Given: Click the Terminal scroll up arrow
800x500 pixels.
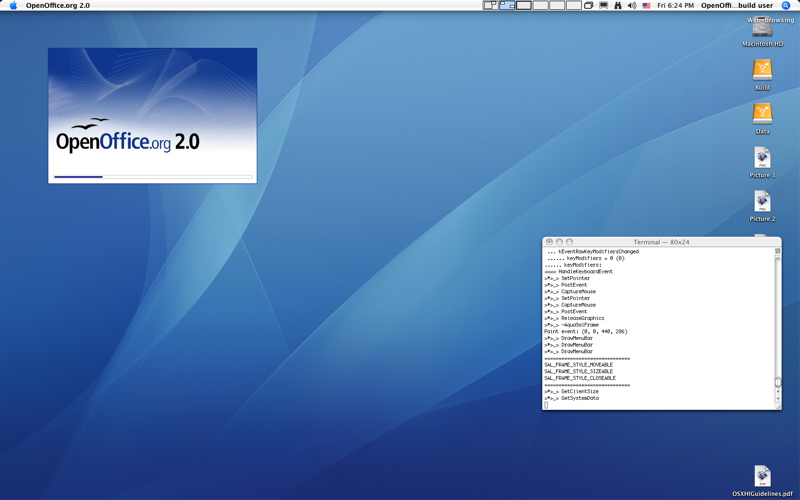Looking at the screenshot, I should coord(778,392).
